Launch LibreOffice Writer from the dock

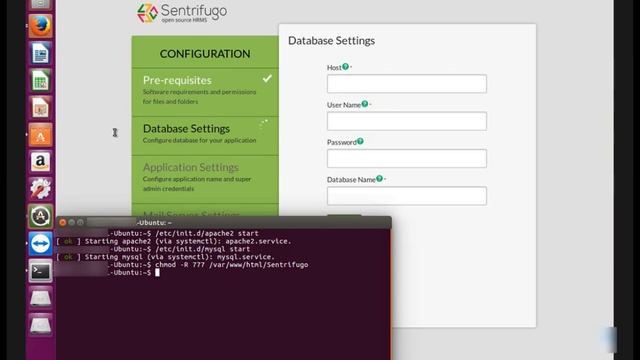point(40,53)
